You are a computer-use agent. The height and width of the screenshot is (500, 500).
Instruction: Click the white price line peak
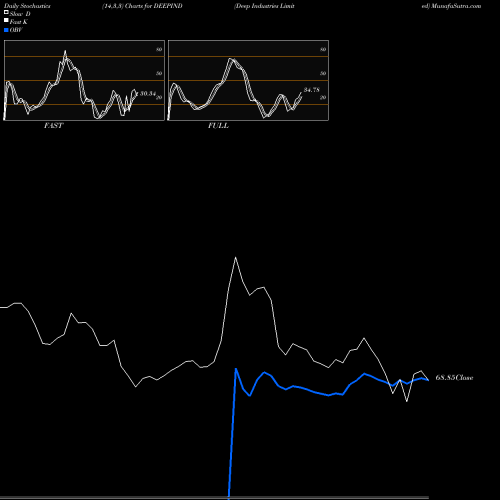click(236, 257)
